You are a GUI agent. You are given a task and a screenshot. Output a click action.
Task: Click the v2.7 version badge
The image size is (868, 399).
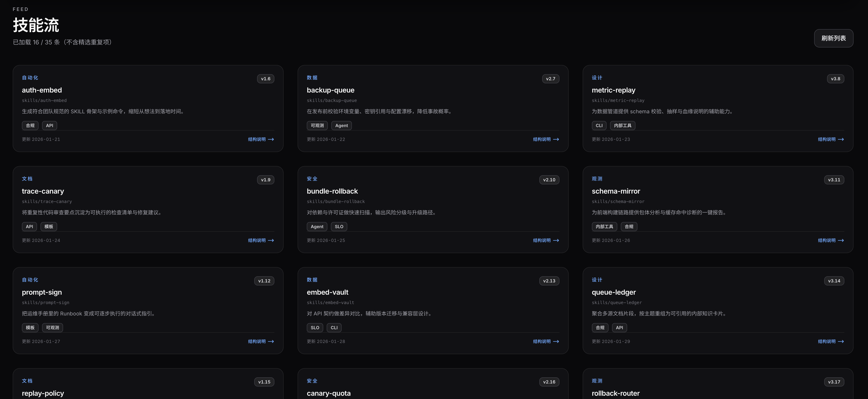click(x=550, y=79)
